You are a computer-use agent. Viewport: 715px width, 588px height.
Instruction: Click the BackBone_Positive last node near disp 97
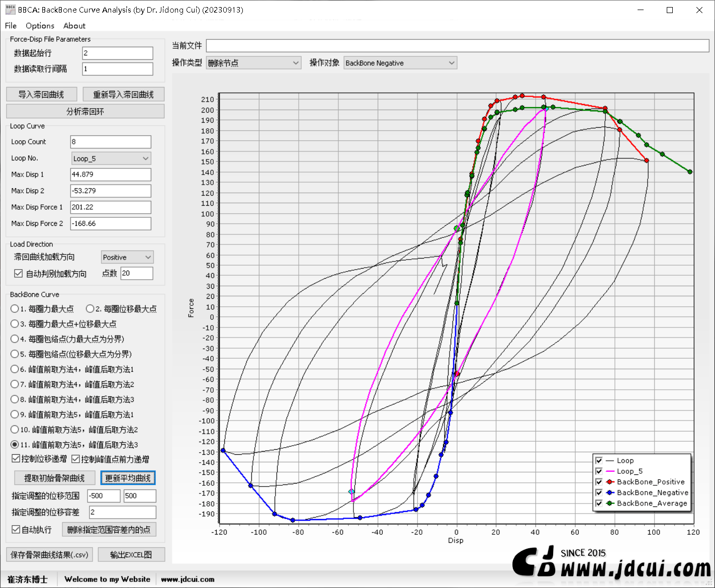click(x=647, y=160)
